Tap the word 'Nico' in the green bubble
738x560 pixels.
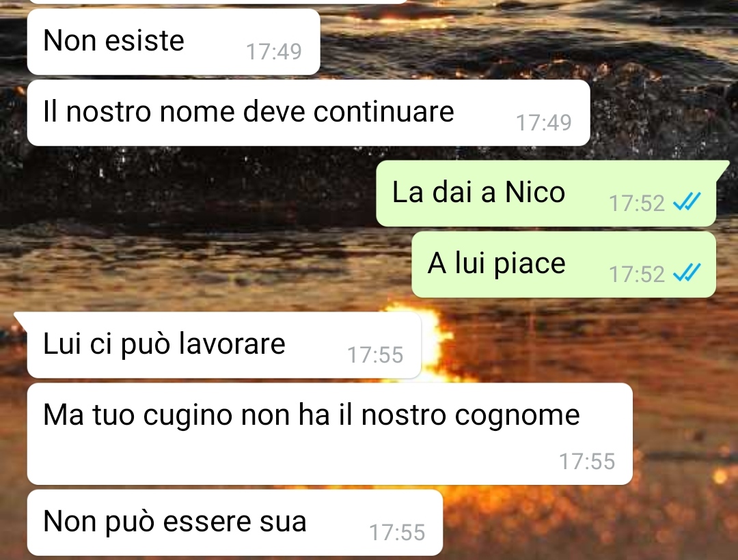pyautogui.click(x=534, y=193)
